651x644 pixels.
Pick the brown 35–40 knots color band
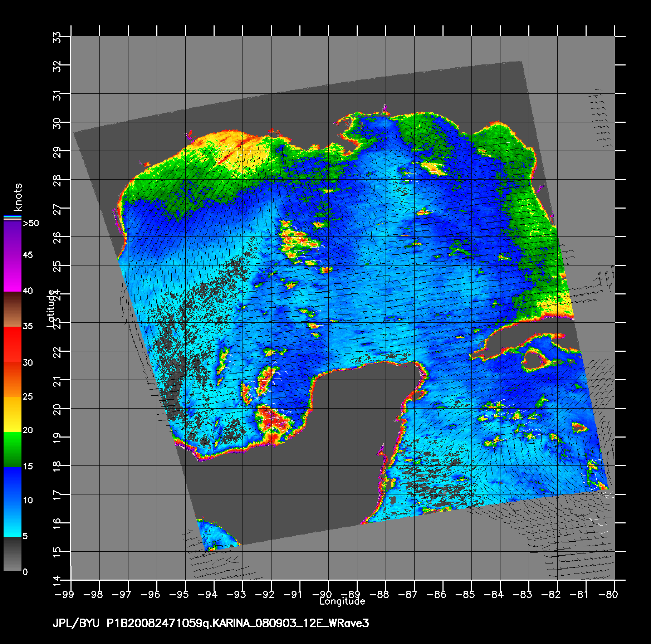[x=13, y=309]
